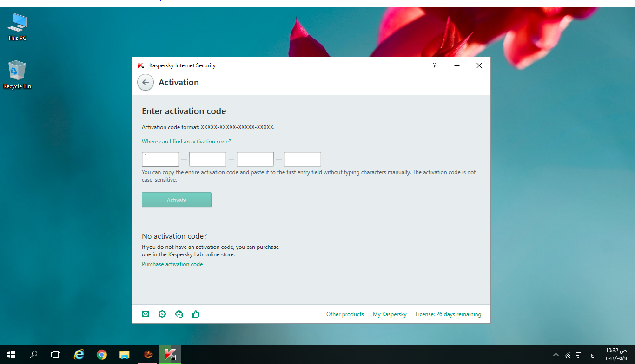The width and height of the screenshot is (635, 364).
Task: Open the Other products link
Action: 345,314
